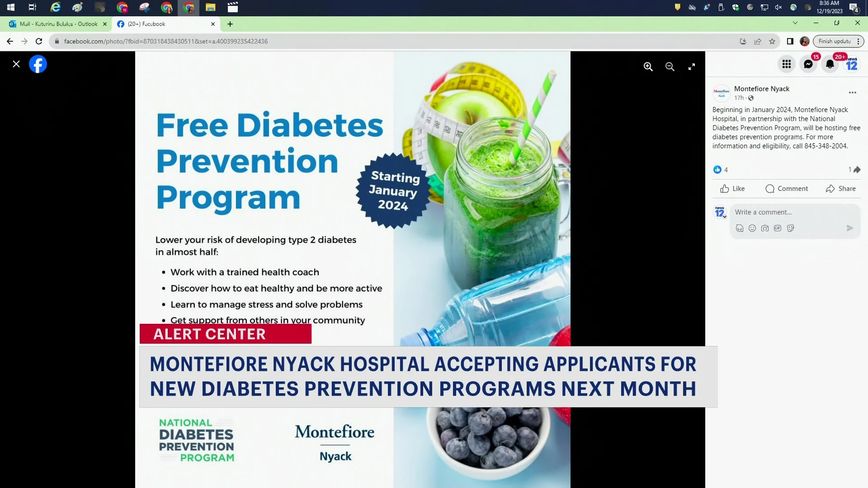Open post options three-dot menu

point(853,93)
